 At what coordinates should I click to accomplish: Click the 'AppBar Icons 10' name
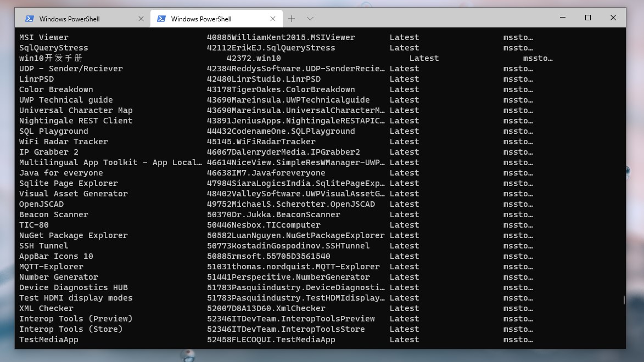click(x=56, y=256)
